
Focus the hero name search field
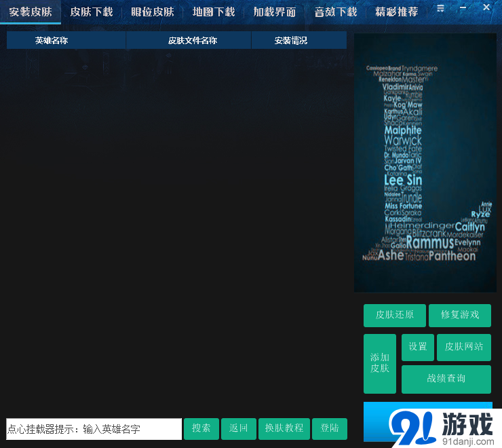click(x=94, y=429)
